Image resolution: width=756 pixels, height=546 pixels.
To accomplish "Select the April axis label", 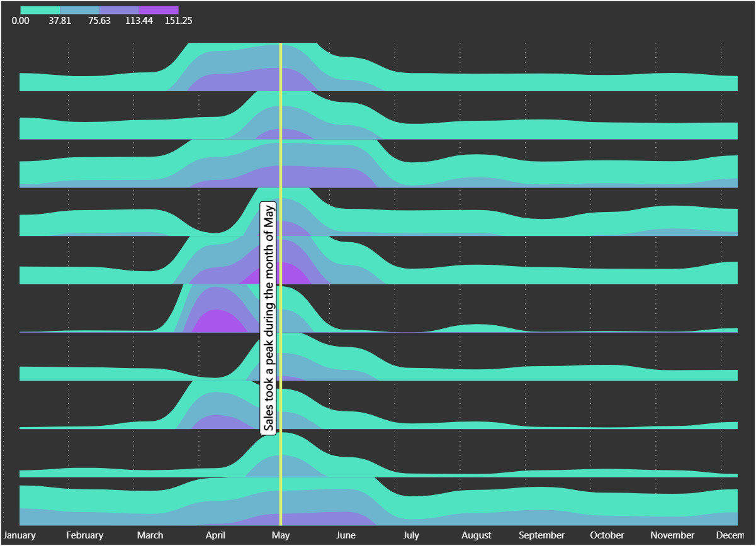I will click(x=215, y=535).
